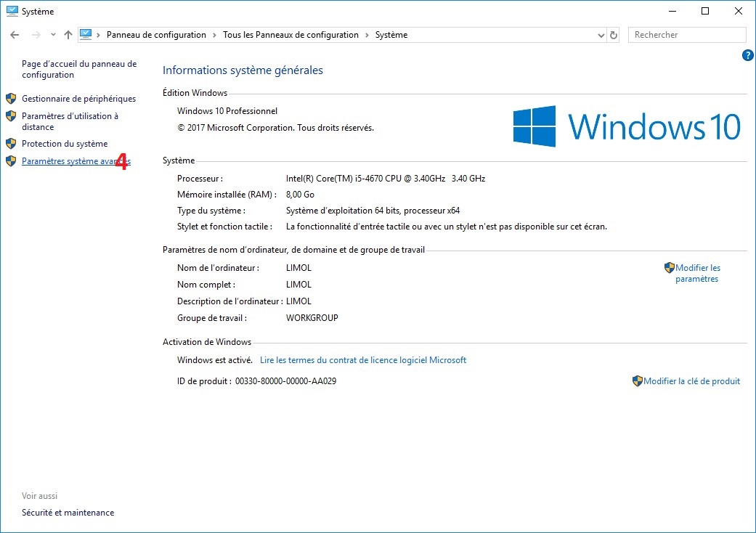Screen dimensions: 756x533
Task: Click Modifier la clé de produit link
Action: click(691, 381)
